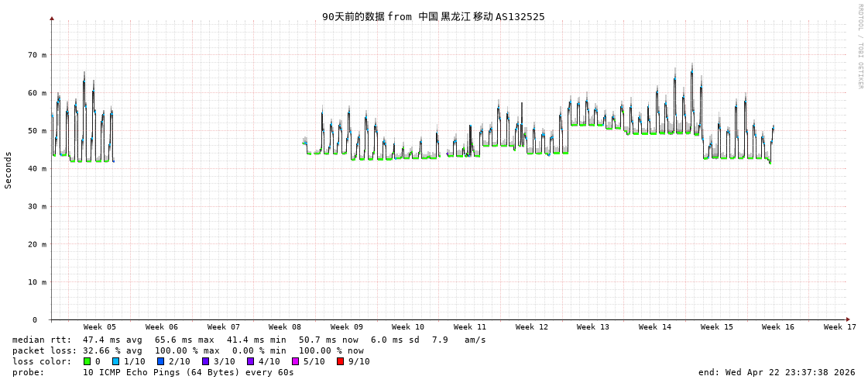This screenshot has height=383, width=868.
Task: Click the Week 11 axis label
Action: click(x=469, y=327)
